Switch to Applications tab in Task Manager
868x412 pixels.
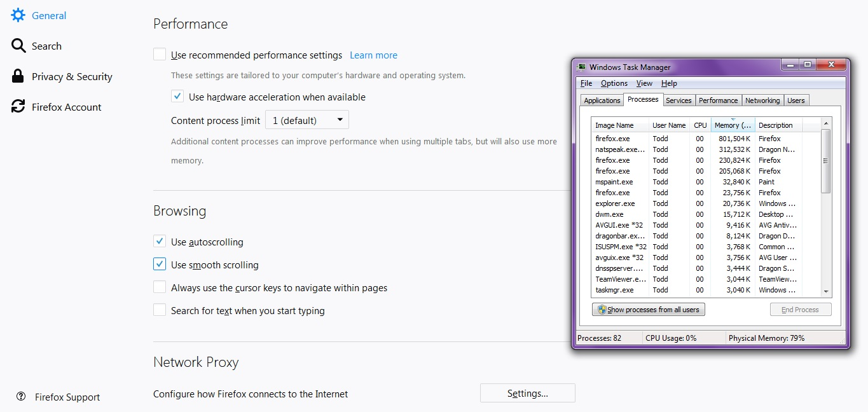tap(602, 100)
